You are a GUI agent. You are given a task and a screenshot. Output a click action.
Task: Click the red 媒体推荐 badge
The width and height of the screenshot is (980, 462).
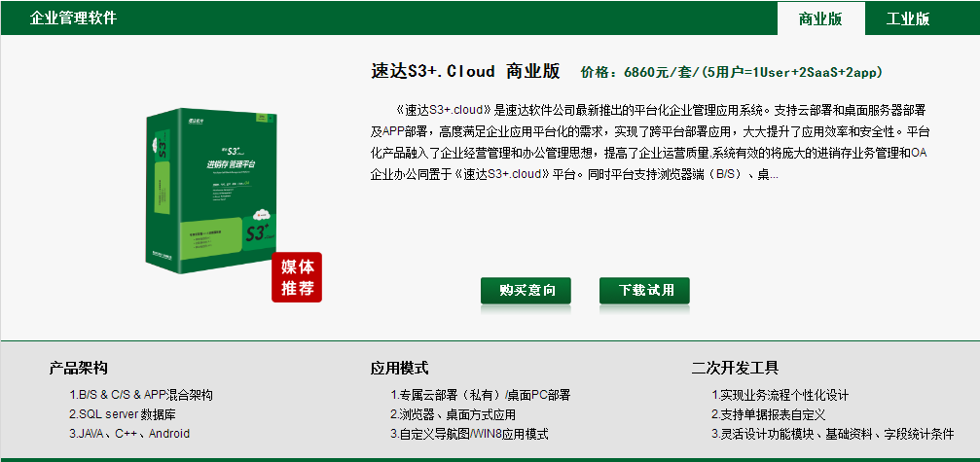coord(297,277)
